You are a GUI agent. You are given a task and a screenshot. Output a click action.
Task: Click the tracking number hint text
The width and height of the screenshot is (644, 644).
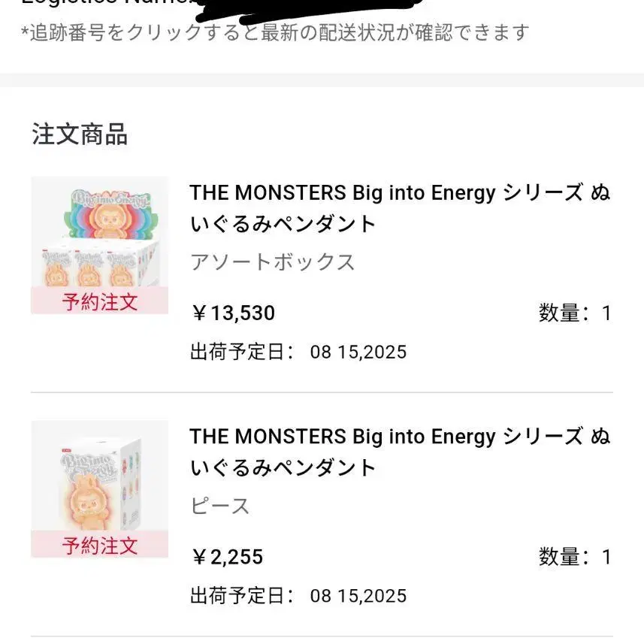(275, 32)
